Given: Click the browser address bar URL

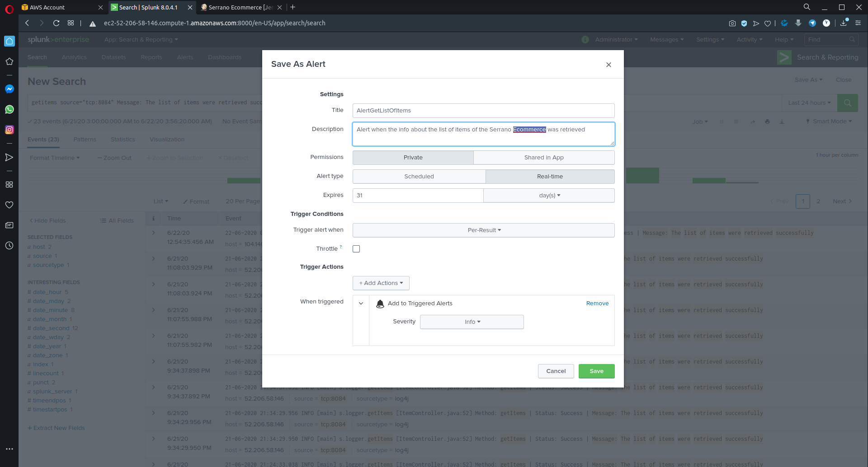Looking at the screenshot, I should click(x=215, y=23).
